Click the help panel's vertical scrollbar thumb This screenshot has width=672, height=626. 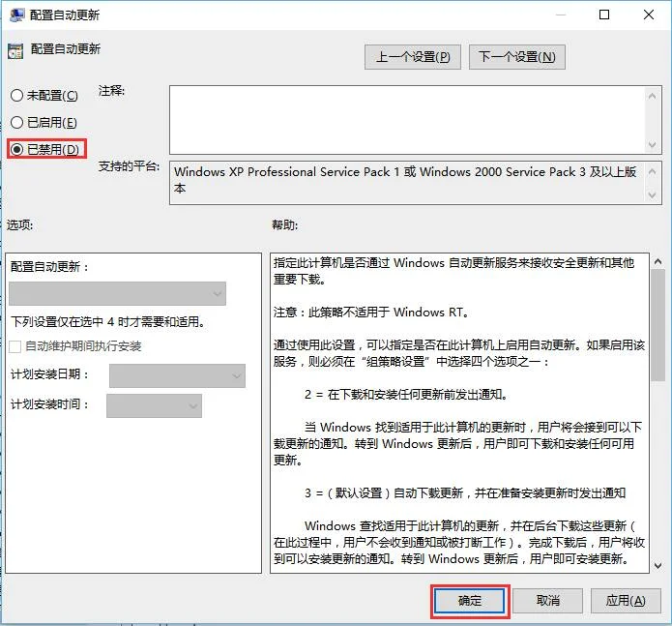coord(657,329)
